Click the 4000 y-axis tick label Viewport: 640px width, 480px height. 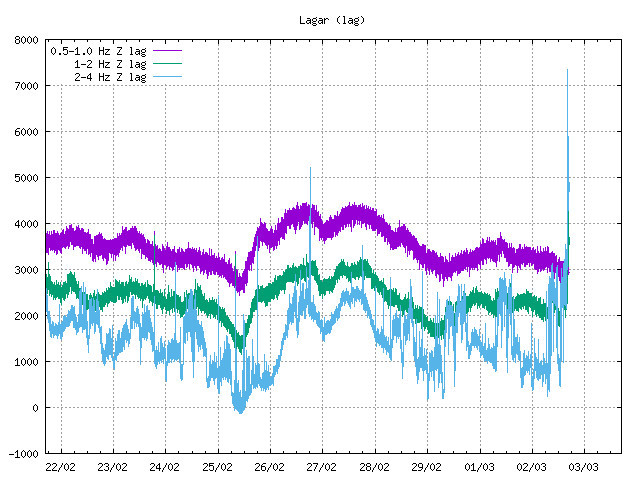pyautogui.click(x=27, y=224)
